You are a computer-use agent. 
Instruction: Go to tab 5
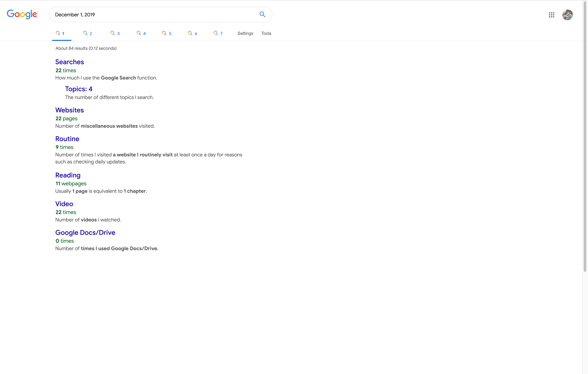pos(167,33)
